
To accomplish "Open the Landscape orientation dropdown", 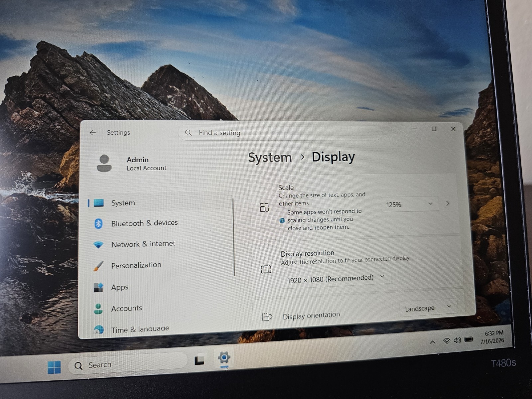I will point(428,308).
